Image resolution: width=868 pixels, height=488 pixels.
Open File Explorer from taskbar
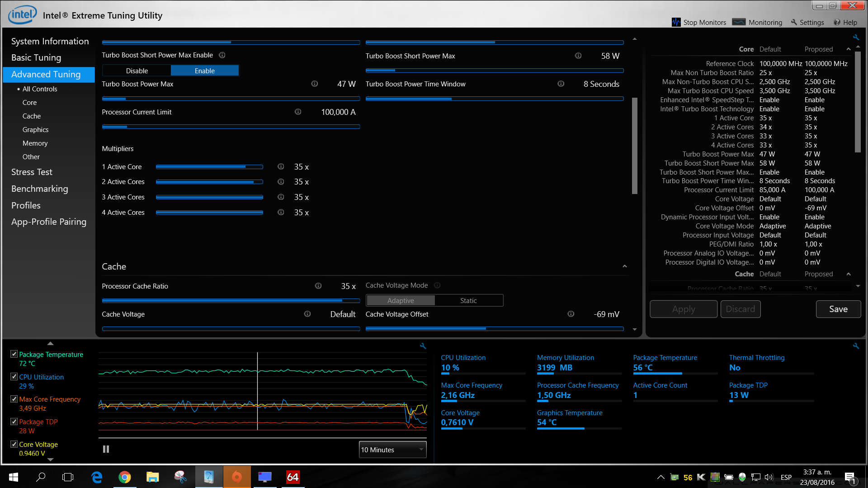(153, 477)
